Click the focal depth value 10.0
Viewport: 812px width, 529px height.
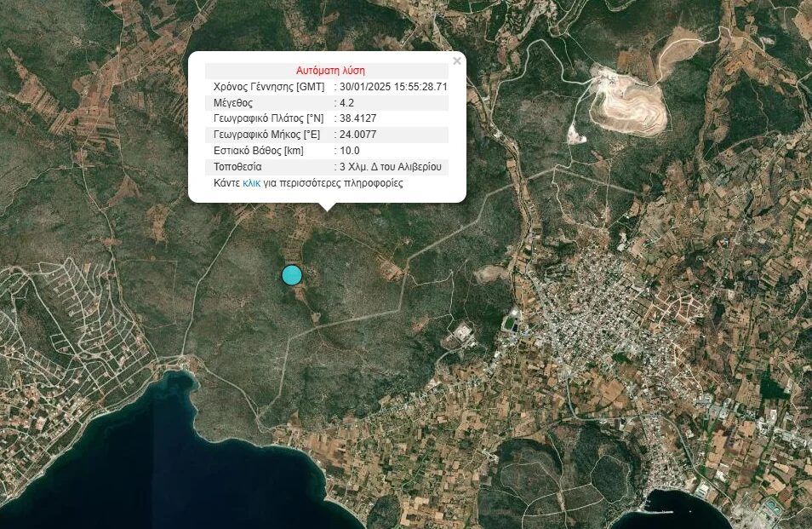pos(349,151)
